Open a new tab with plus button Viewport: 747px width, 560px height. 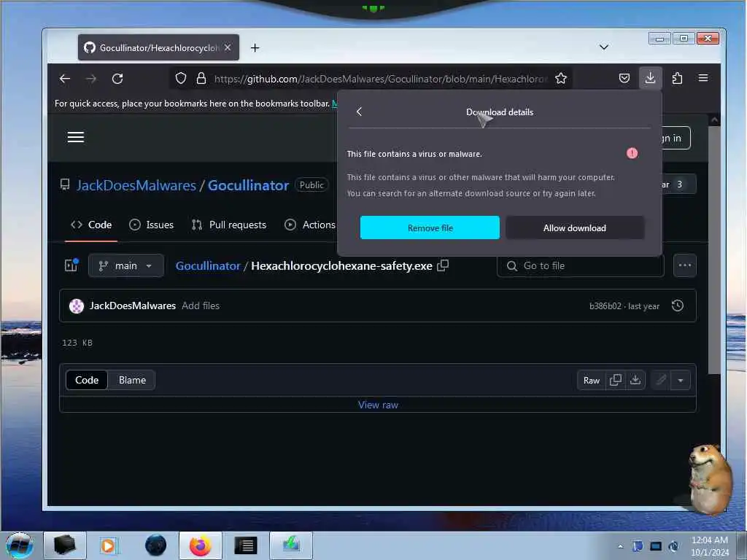(255, 47)
